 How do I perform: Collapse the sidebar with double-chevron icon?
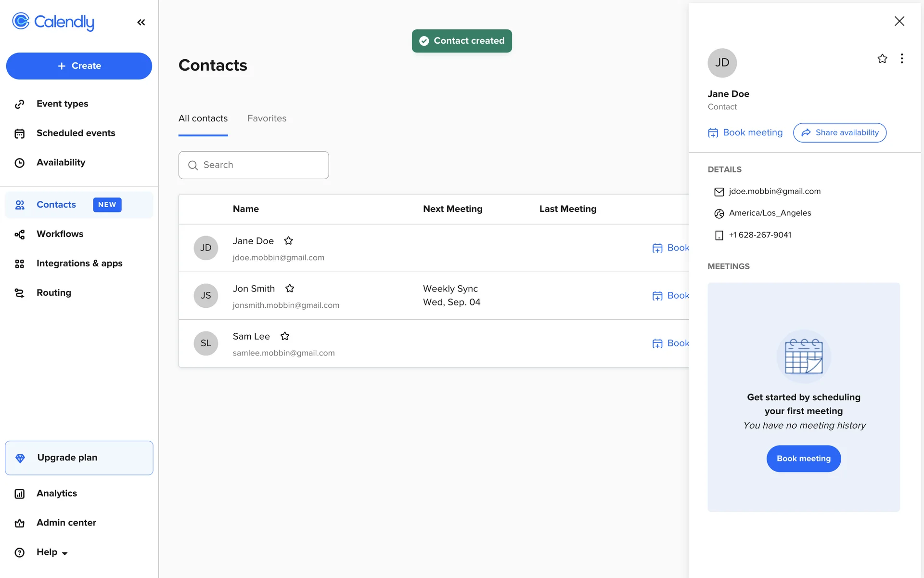point(141,22)
